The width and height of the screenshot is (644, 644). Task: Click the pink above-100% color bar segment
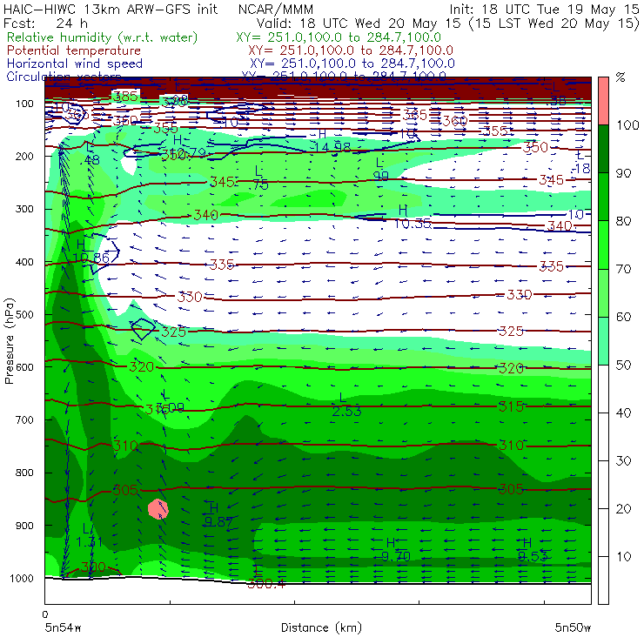pos(603,101)
